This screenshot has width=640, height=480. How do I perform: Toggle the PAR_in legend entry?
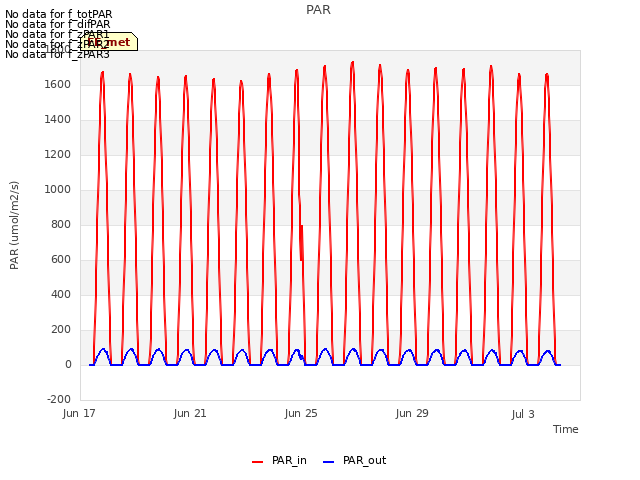coord(280,461)
